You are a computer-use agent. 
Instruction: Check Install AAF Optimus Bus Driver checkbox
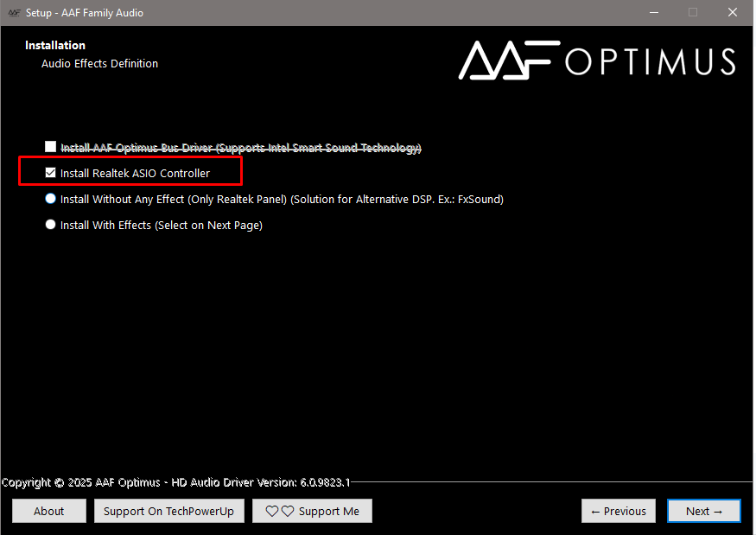(x=51, y=147)
